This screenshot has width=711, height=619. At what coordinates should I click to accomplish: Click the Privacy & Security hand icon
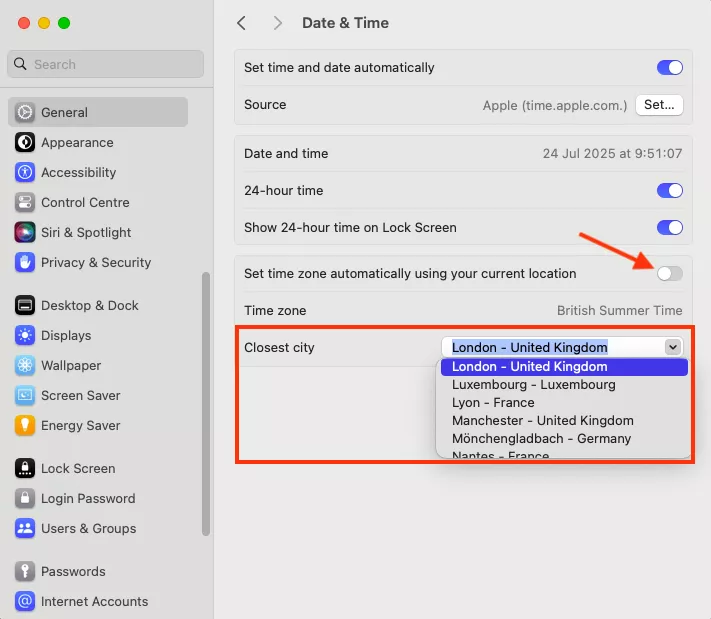point(25,262)
